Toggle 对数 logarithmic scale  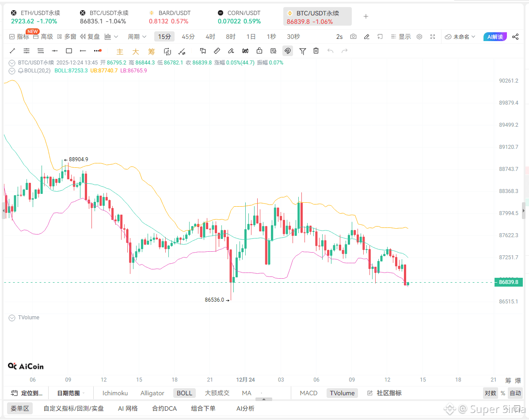[490, 393]
